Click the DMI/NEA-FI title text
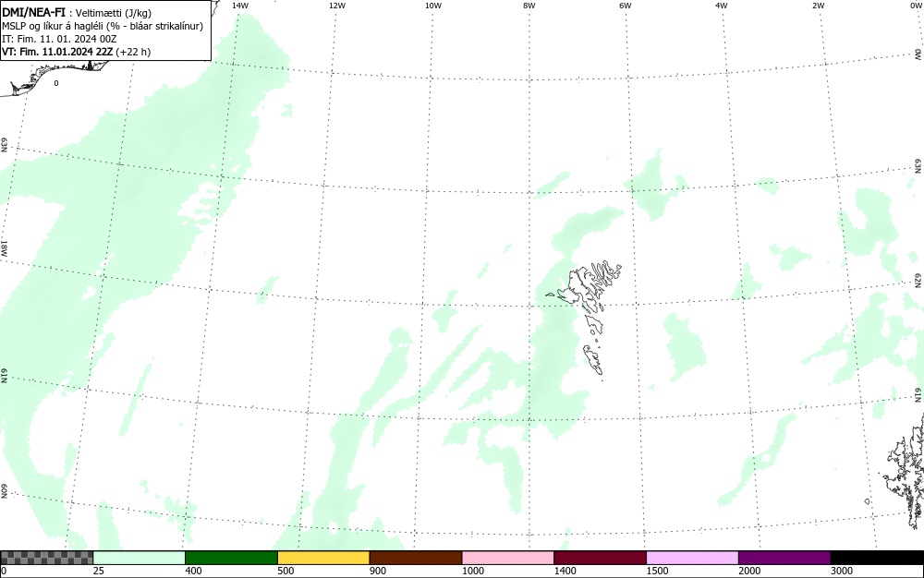The width and height of the screenshot is (924, 578). [33, 12]
